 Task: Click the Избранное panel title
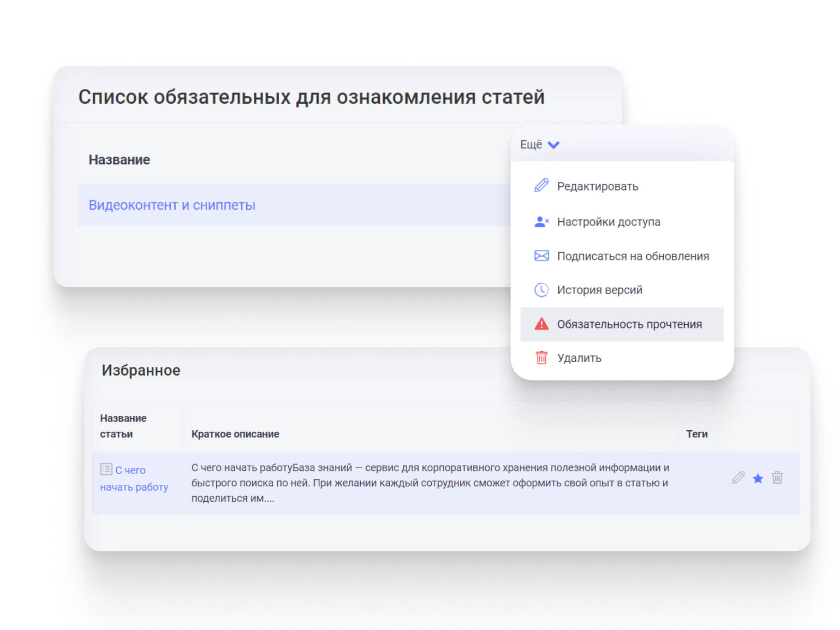click(141, 370)
